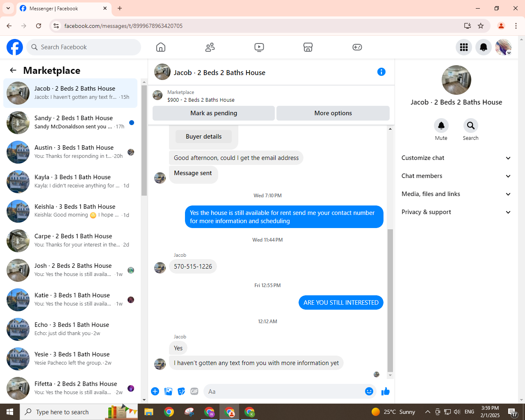
Task: Open the Facebook menu grid icon
Action: pos(464,47)
